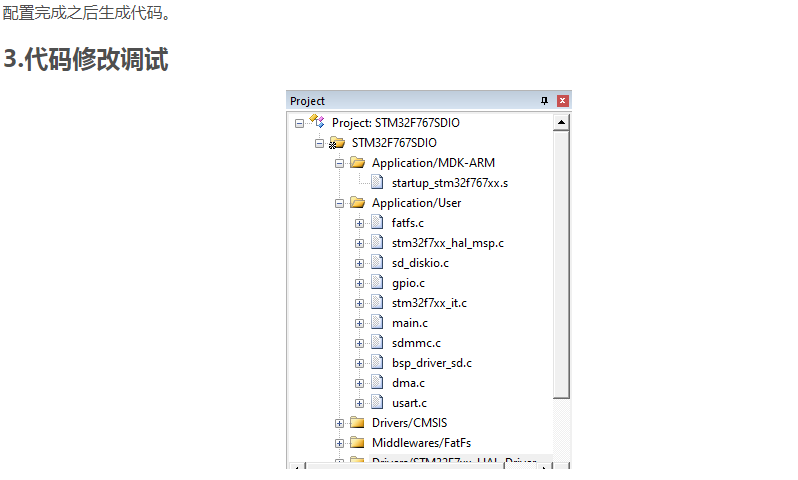The height and width of the screenshot is (480, 798).
Task: Click the vertical scrollbar up arrow
Action: 561,122
